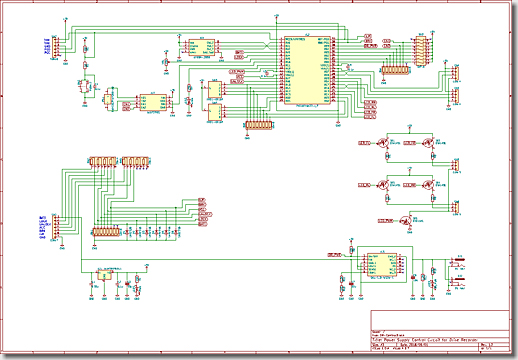The width and height of the screenshot is (518, 360).
Task: Click the lone transistor below the four-transistor group
Action: (x=407, y=221)
